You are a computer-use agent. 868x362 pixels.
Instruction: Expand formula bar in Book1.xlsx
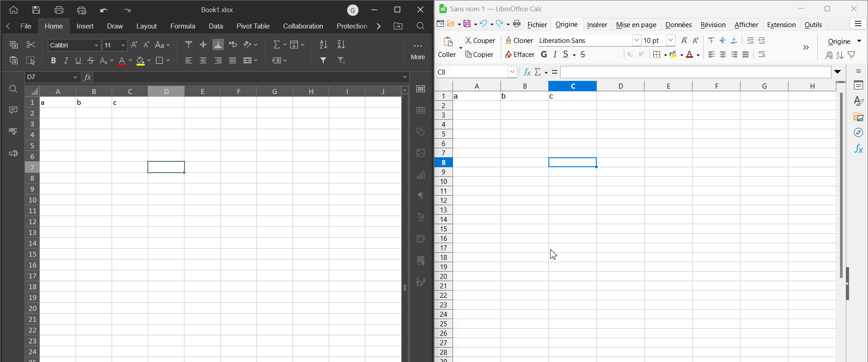pos(405,77)
